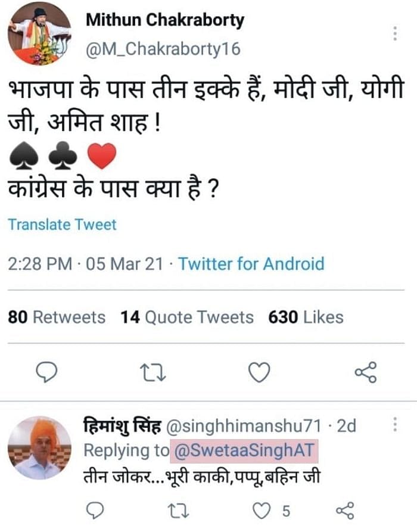Open the three-dot options on Mithun's tweet
Screen dimensions: 417x532
(395, 34)
